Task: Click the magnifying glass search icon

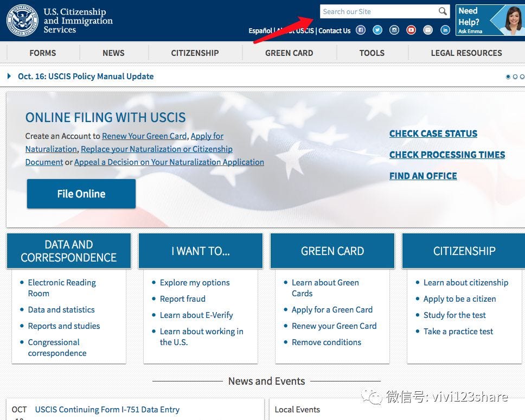Action: point(443,11)
